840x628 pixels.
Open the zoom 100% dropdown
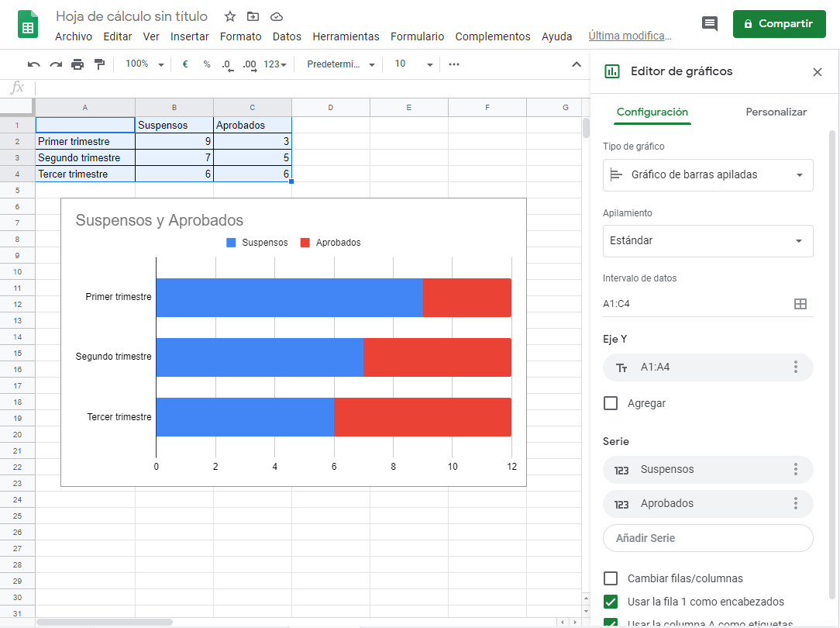point(145,64)
